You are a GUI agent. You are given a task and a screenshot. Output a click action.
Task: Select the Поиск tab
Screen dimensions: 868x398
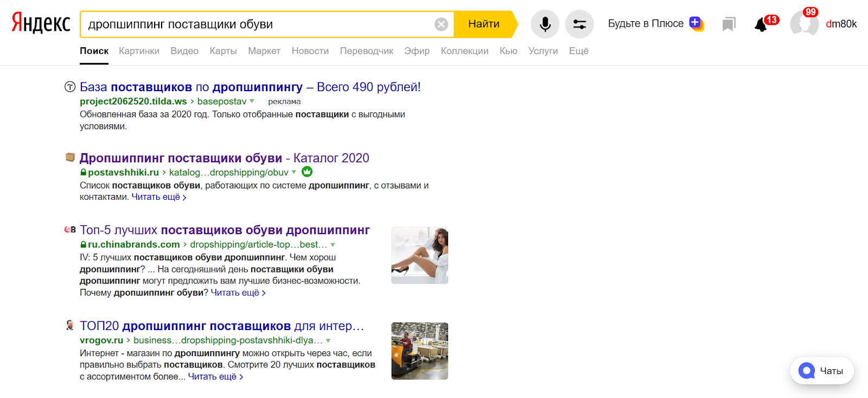click(94, 51)
